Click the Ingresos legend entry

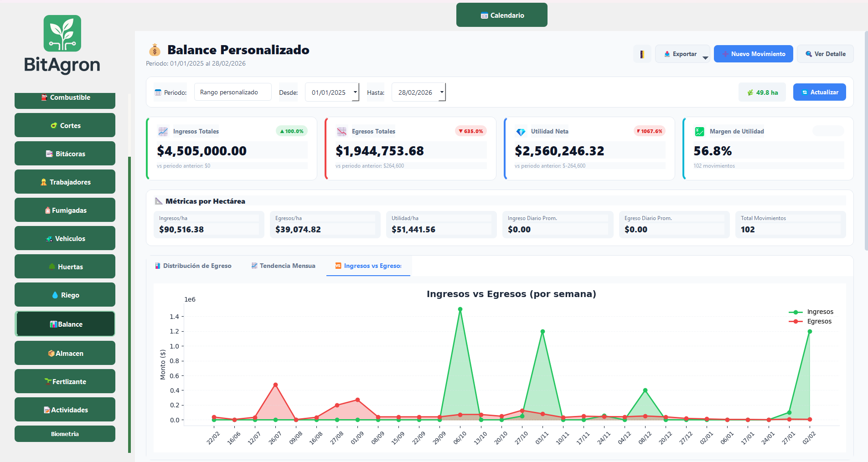811,312
